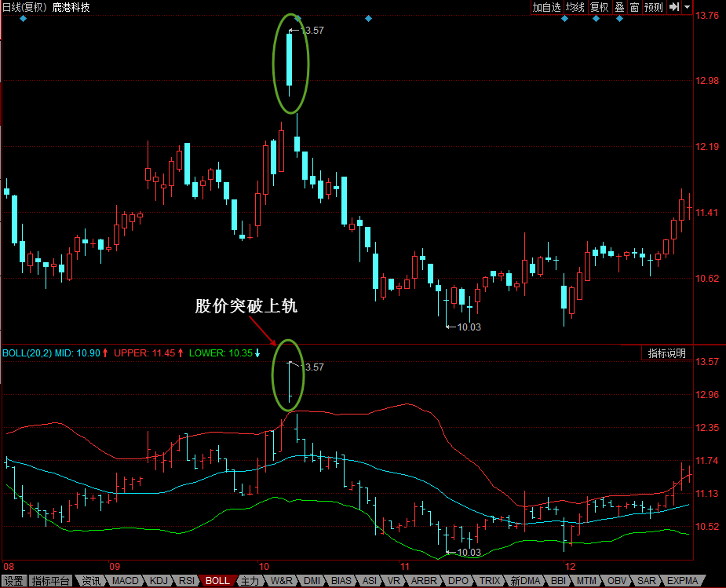Click the leftmost blue diamond info marker
The width and height of the screenshot is (726, 588).
pyautogui.click(x=23, y=19)
